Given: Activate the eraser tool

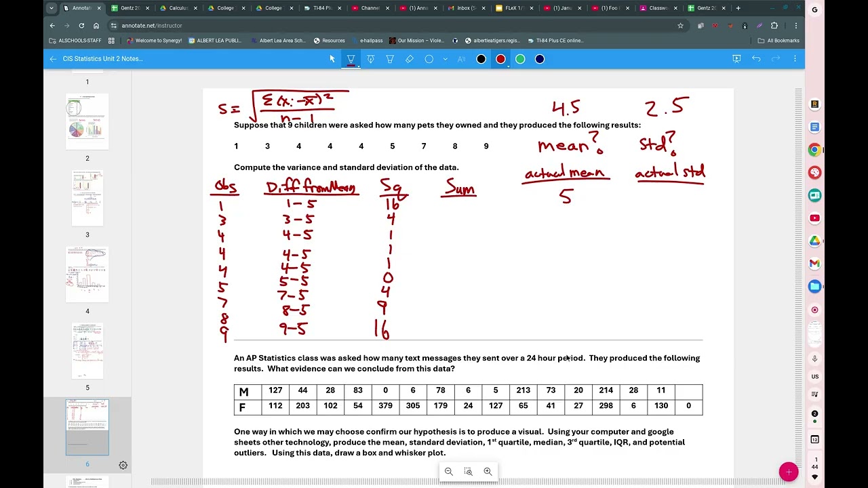Looking at the screenshot, I should 410,59.
